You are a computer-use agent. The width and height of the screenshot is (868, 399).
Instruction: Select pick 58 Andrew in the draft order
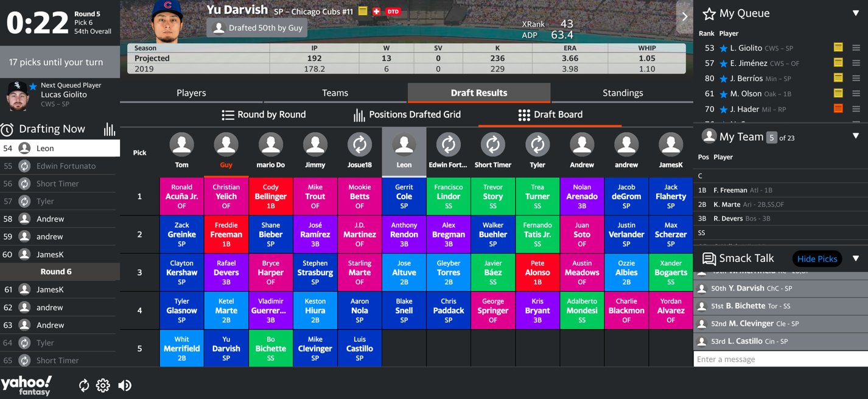pos(60,219)
